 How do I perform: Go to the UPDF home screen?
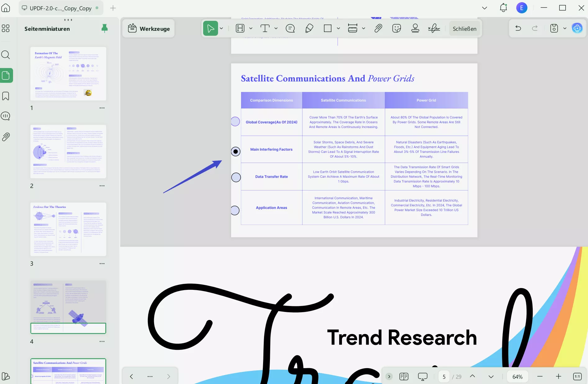point(6,8)
